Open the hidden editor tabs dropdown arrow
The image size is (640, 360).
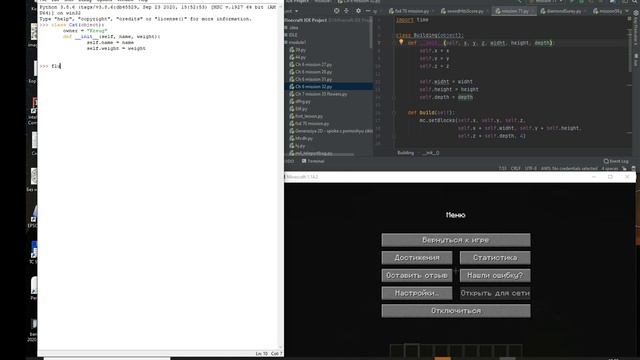tap(626, 11)
